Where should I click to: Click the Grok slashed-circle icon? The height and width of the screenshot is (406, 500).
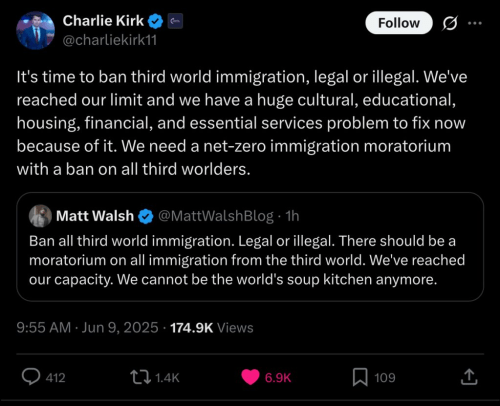[x=450, y=23]
